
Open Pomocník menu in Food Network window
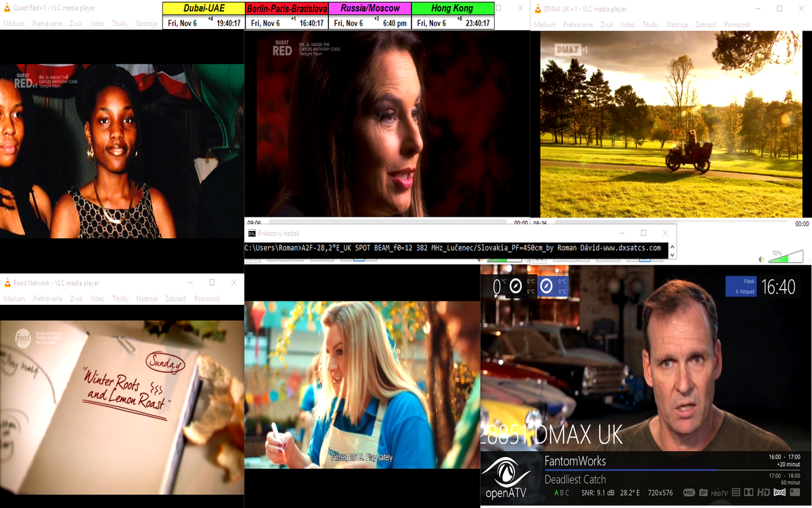pyautogui.click(x=207, y=299)
